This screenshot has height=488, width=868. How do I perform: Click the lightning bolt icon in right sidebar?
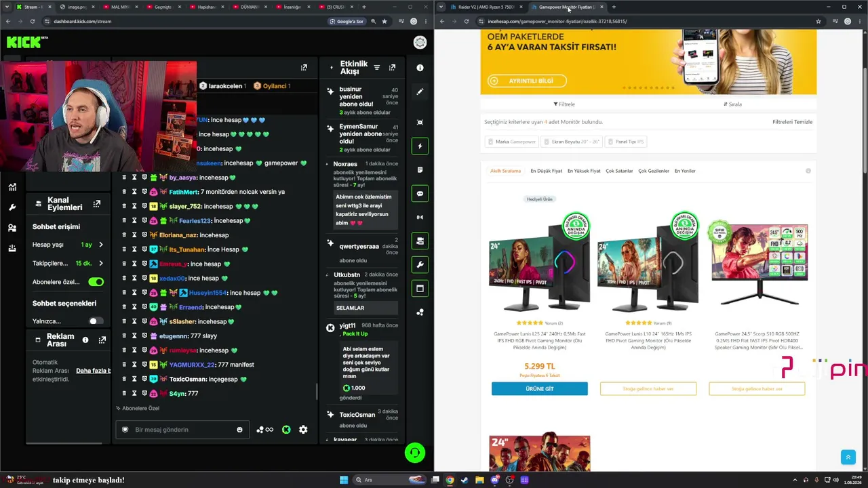pos(420,146)
